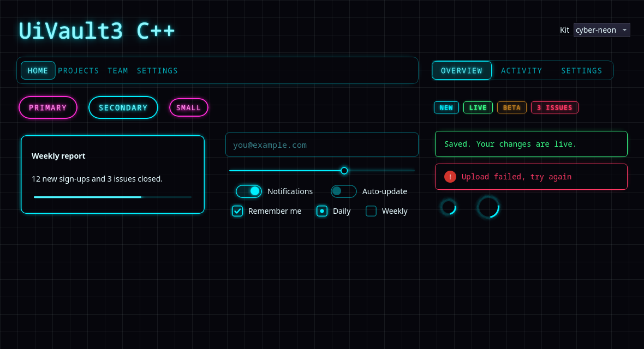Click the red error icon in upload alert
This screenshot has height=349, width=644.
[450, 177]
